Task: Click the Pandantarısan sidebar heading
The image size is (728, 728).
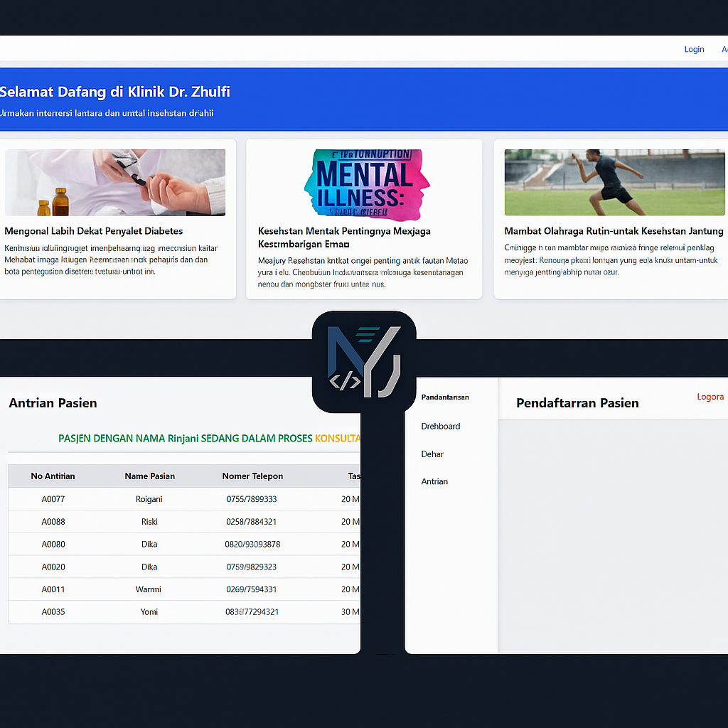Action: (x=445, y=397)
